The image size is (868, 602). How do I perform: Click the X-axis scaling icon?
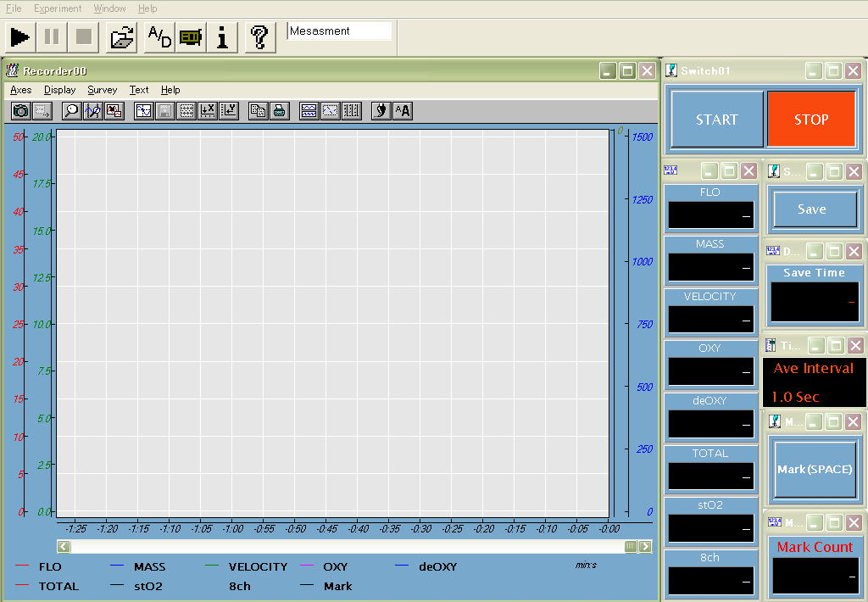[208, 111]
